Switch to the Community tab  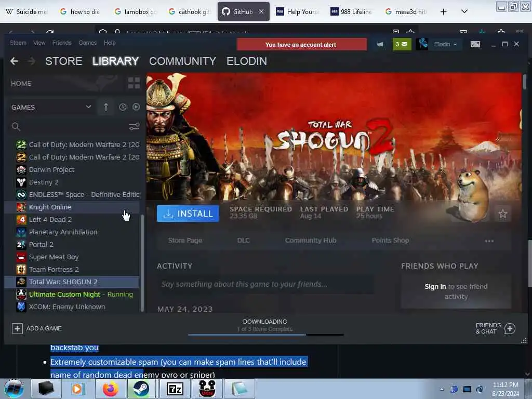182,61
